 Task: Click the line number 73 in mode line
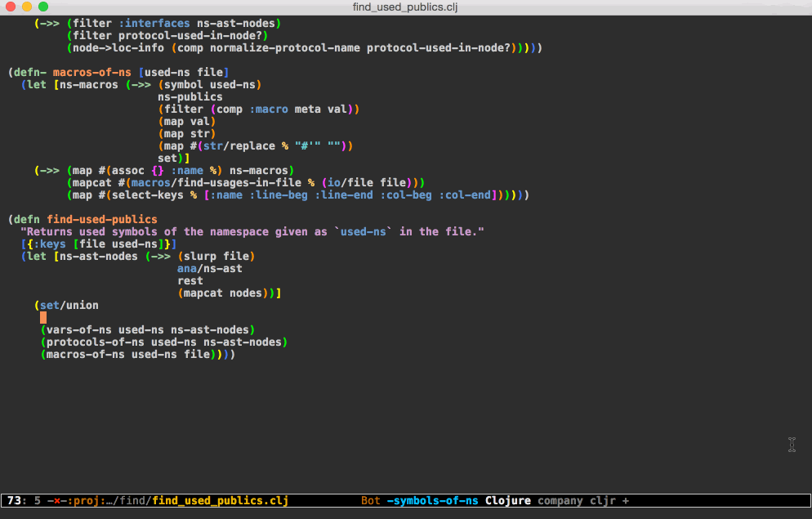(x=14, y=500)
